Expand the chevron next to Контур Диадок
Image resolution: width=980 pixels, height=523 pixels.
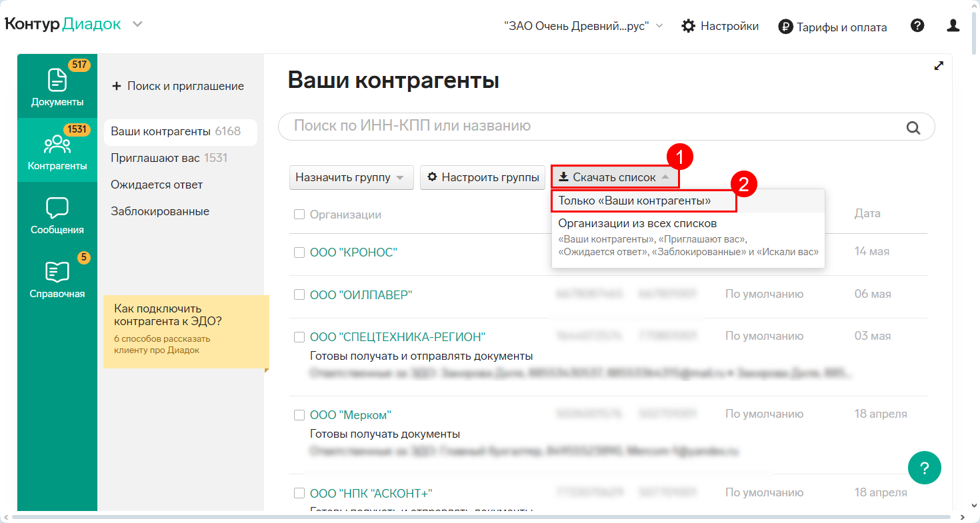click(x=137, y=25)
